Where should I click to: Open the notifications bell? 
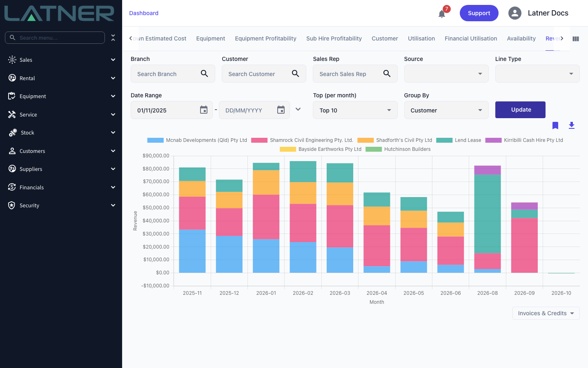point(442,14)
